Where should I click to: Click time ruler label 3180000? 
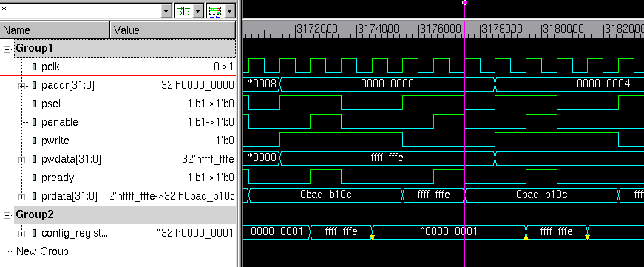click(563, 30)
